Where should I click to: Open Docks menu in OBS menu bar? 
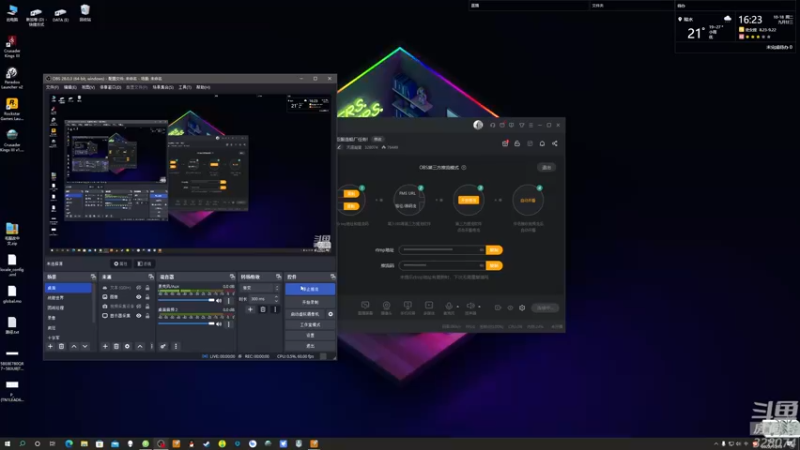(x=110, y=87)
